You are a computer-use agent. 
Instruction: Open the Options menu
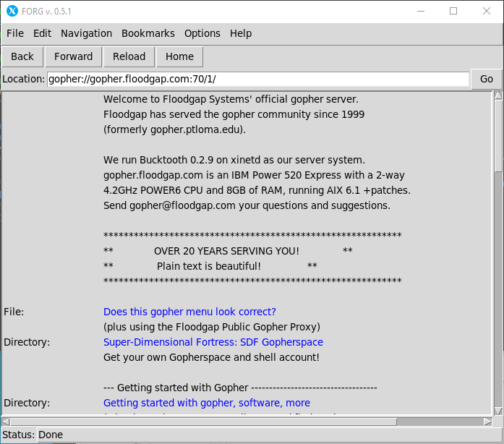tap(202, 33)
